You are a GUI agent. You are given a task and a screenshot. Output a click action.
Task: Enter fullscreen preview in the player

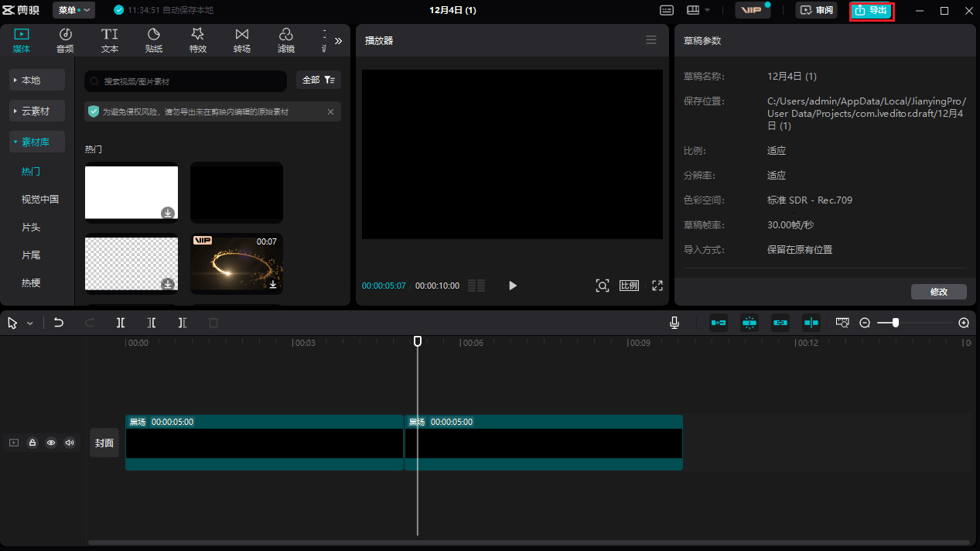coord(657,286)
